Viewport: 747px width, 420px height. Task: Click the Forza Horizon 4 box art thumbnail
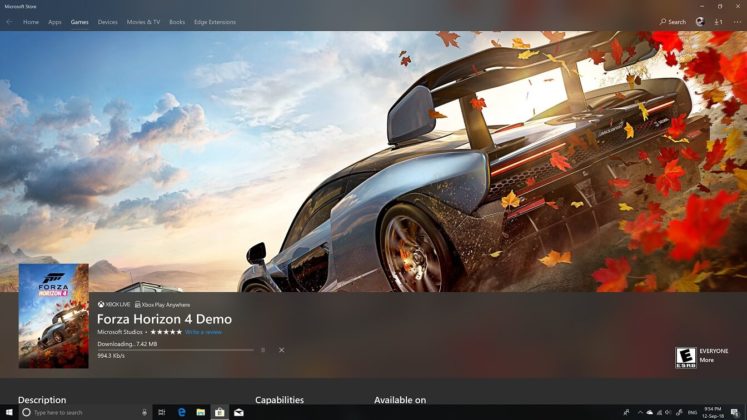[x=53, y=316]
